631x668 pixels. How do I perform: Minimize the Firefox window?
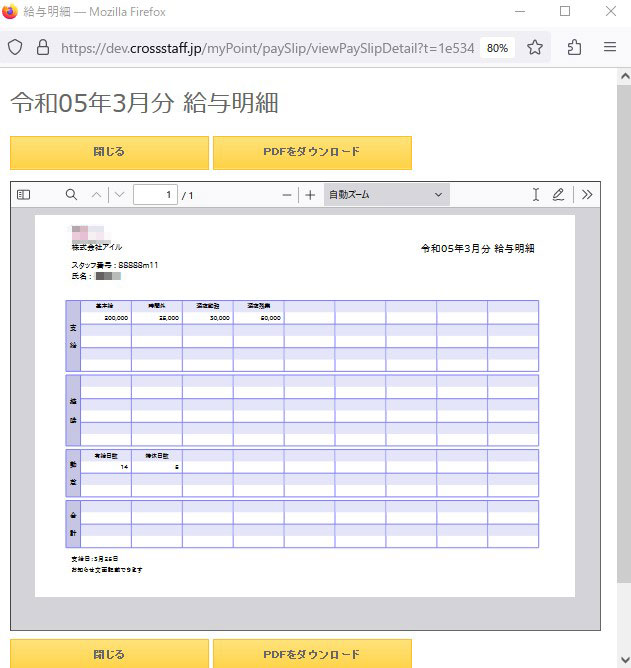pyautogui.click(x=520, y=12)
